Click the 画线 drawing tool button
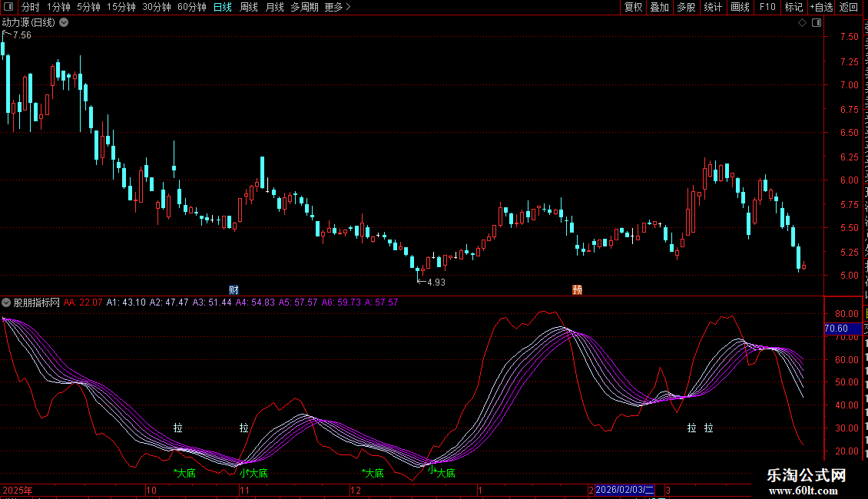This screenshot has height=499, width=868. tap(740, 7)
